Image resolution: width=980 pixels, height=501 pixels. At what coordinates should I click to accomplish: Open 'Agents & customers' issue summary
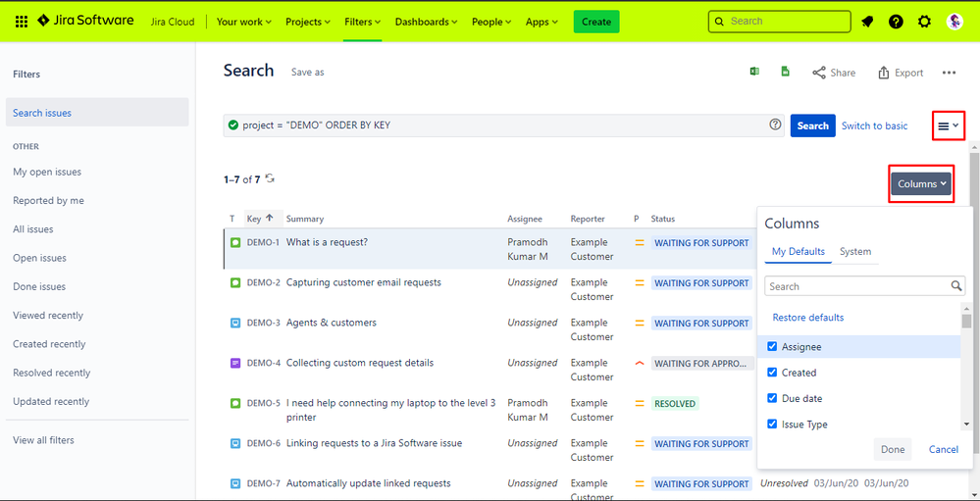pyautogui.click(x=332, y=323)
